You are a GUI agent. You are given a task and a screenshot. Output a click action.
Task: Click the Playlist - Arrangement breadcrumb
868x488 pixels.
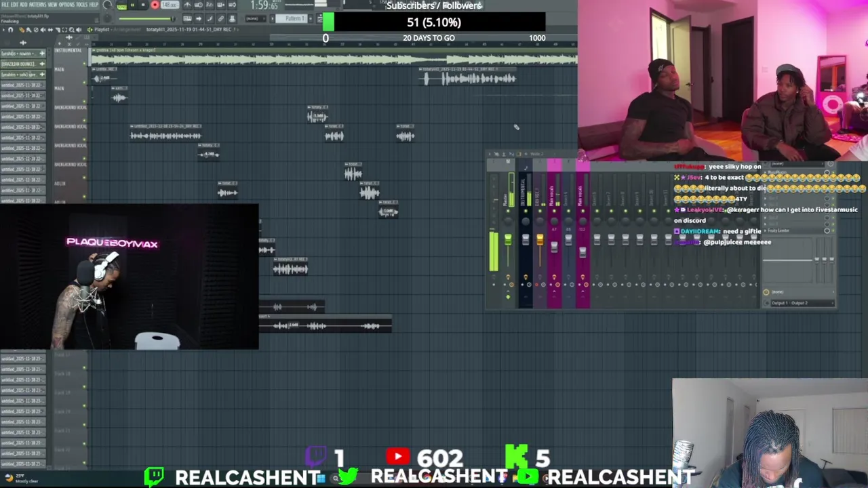[118, 30]
